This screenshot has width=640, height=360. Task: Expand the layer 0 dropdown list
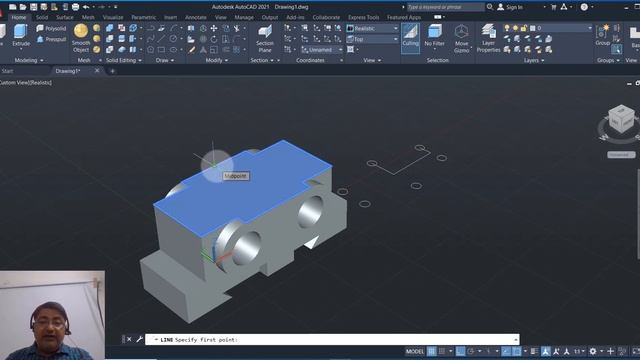click(590, 28)
